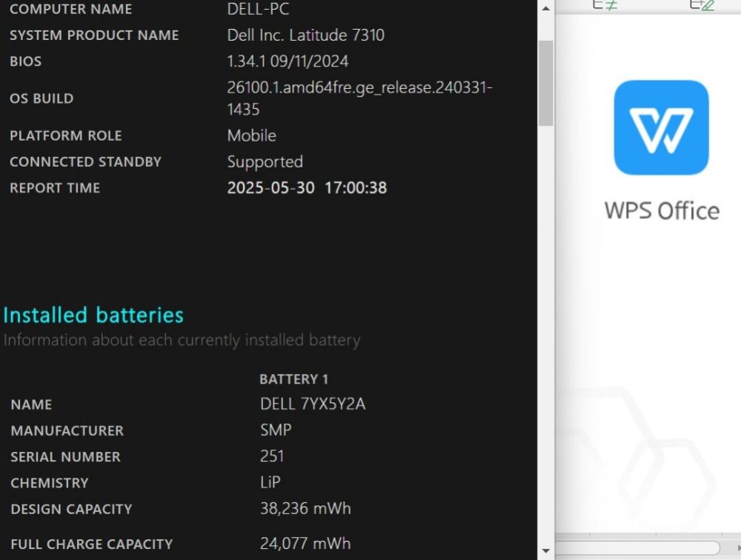The height and width of the screenshot is (560, 741).
Task: Click the WPS Office logo icon
Action: [x=661, y=127]
